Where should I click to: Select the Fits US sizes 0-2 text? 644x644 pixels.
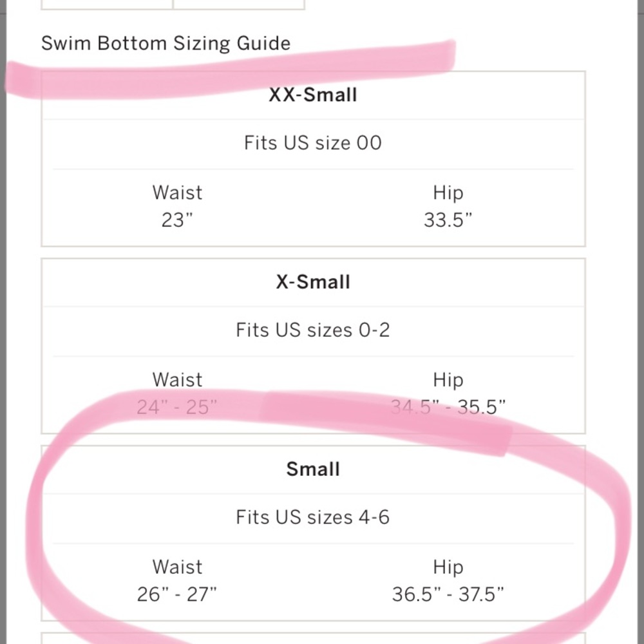[x=313, y=330]
